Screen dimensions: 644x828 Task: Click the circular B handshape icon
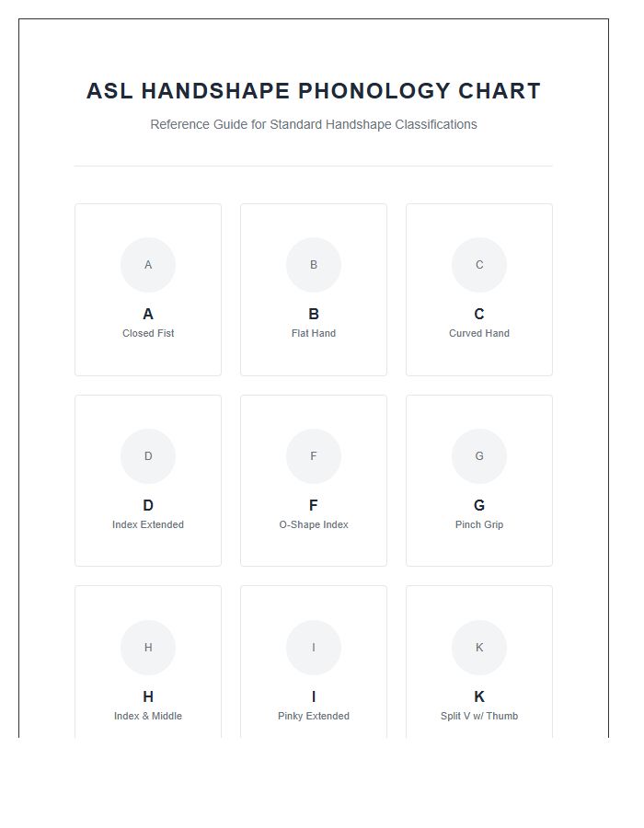[314, 265]
